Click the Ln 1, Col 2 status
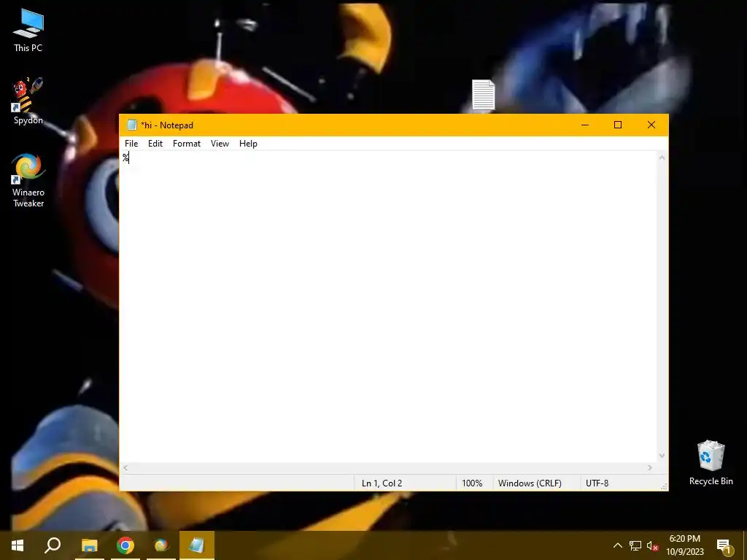Screen dimensions: 747x560 pyautogui.click(x=382, y=483)
